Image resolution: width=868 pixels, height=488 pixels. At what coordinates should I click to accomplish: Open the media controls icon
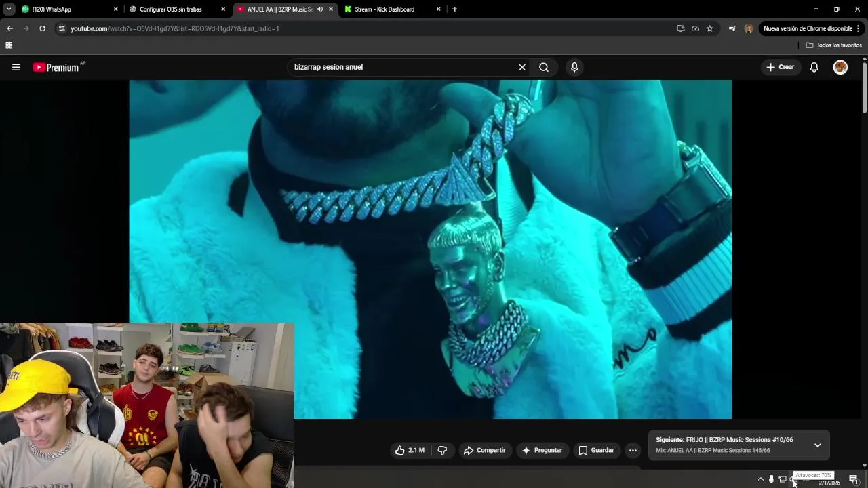pyautogui.click(x=732, y=28)
